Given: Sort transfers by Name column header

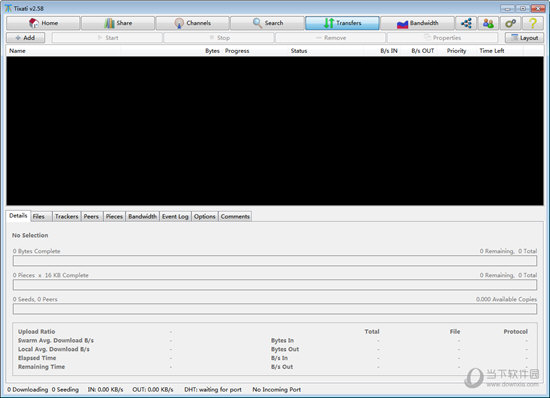Looking at the screenshot, I should tap(17, 51).
